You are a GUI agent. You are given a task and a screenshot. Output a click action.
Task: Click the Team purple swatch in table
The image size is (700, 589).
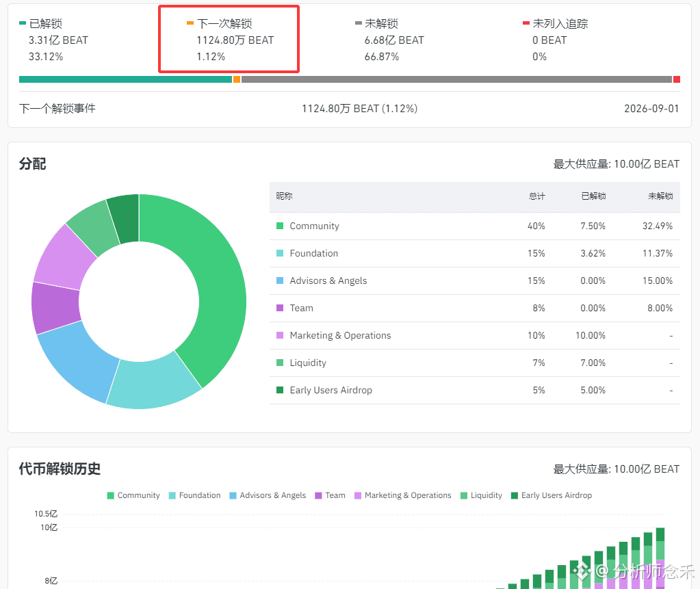click(x=280, y=308)
